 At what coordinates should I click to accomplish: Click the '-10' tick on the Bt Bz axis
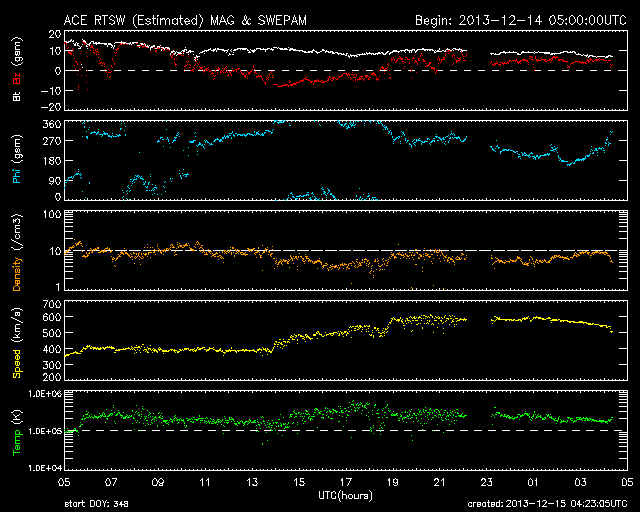(51, 91)
